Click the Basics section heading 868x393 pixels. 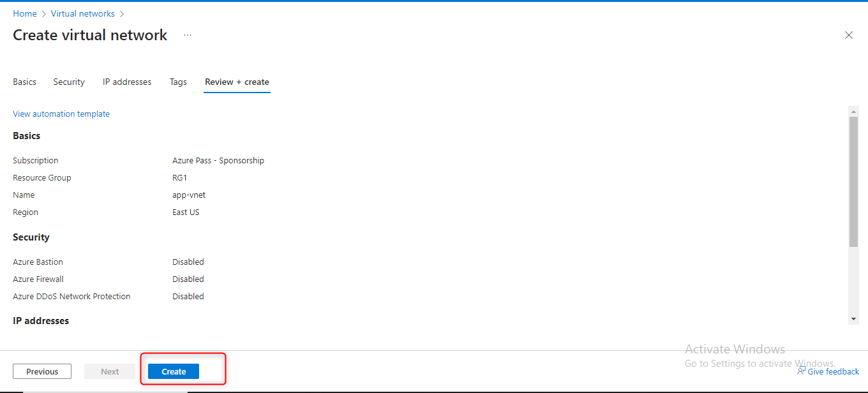[27, 135]
